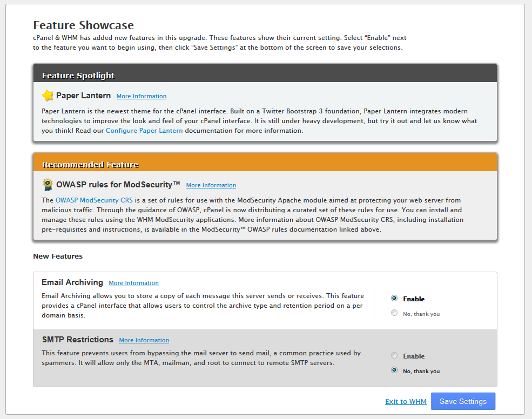Click the ribbon badge icon beside OWASP rules
The width and height of the screenshot is (532, 419).
tap(48, 185)
